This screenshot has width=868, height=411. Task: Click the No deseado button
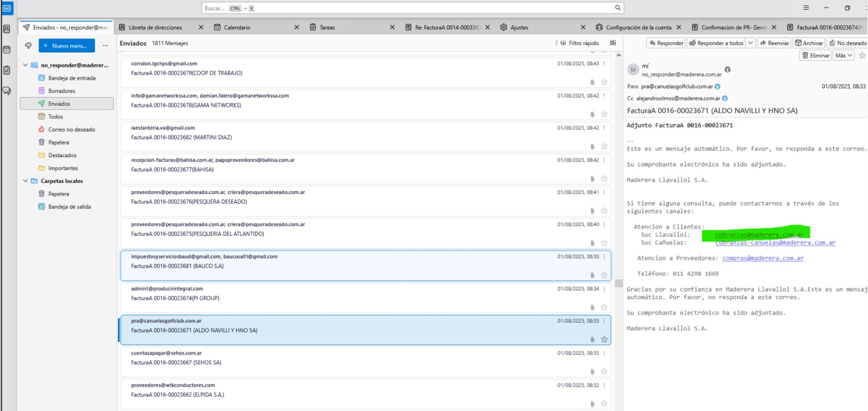(847, 43)
